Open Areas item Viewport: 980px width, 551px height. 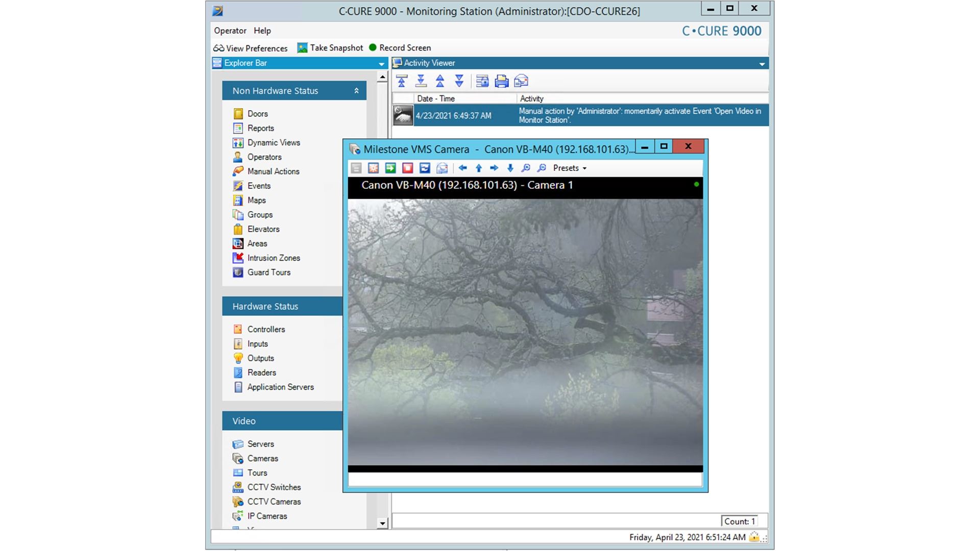tap(250, 243)
